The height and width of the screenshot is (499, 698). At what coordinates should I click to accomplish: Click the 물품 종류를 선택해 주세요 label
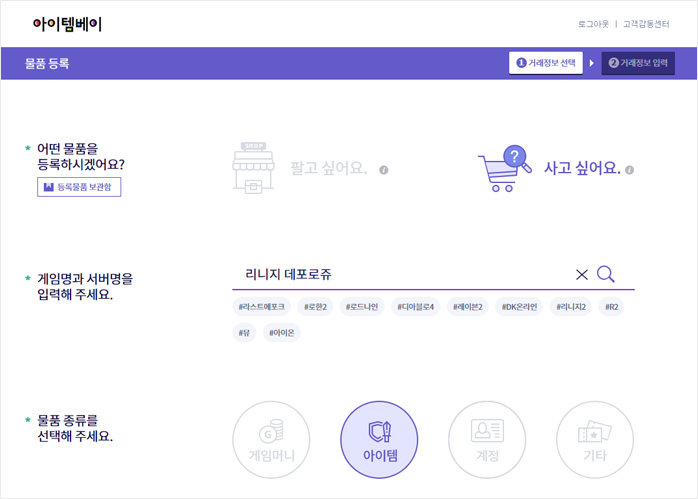75,428
